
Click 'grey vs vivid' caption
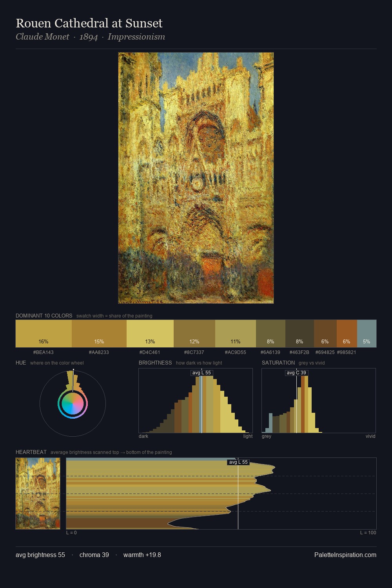click(x=312, y=363)
